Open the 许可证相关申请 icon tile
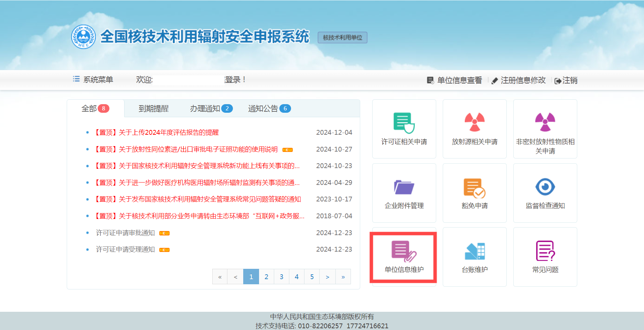Image resolution: width=644 pixels, height=330 pixels. [x=404, y=123]
